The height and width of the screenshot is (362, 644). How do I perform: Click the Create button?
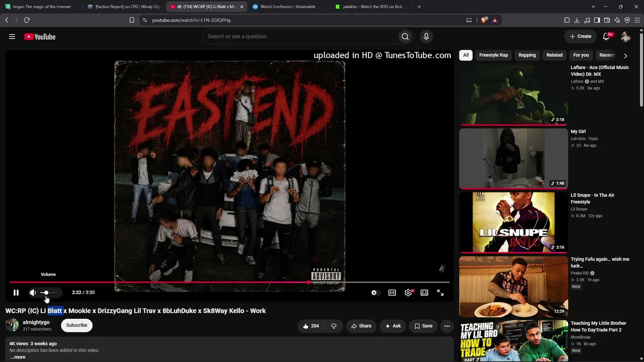tap(580, 36)
